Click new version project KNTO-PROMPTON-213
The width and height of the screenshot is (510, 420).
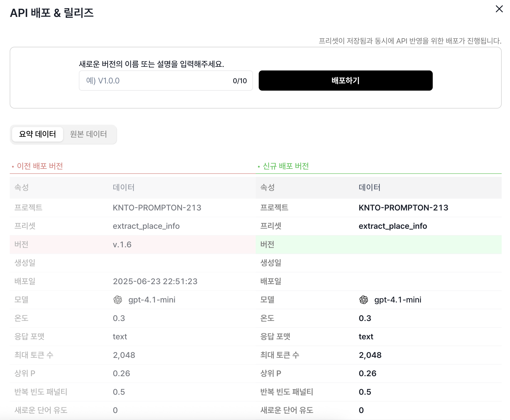pos(403,208)
